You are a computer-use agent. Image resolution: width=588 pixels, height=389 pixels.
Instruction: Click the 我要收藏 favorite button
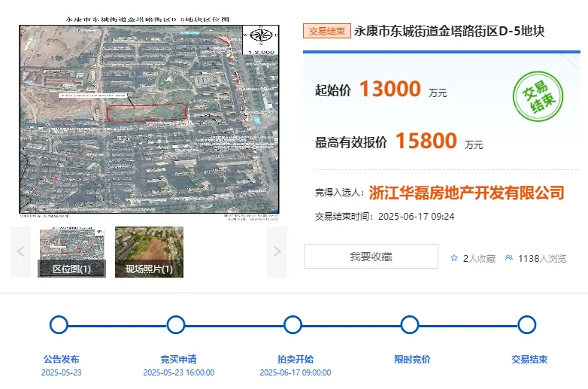tap(371, 257)
